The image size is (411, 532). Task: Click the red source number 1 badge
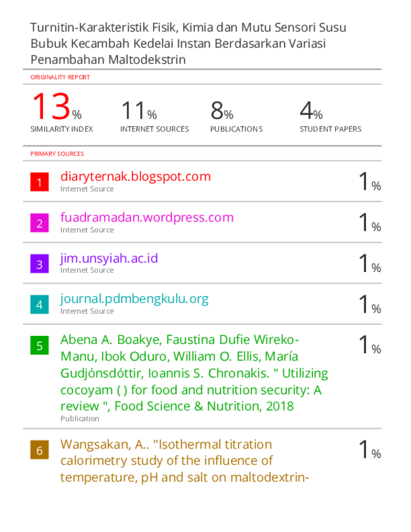[x=39, y=182]
